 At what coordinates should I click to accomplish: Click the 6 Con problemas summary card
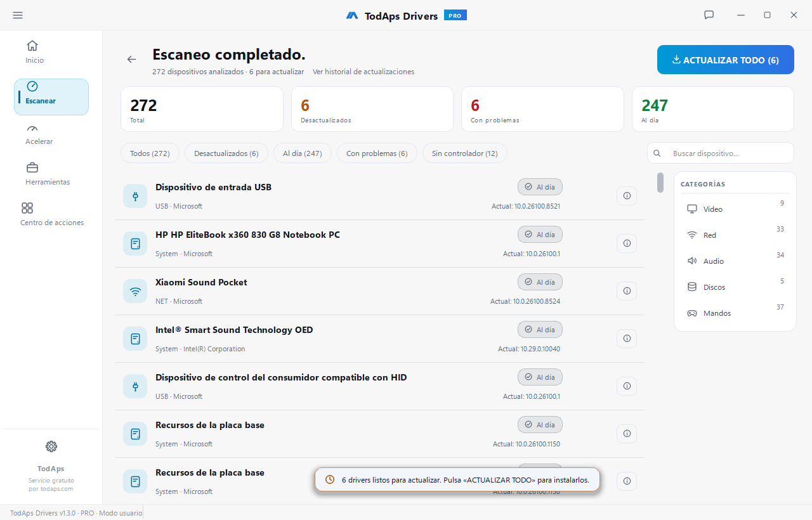[x=542, y=109]
